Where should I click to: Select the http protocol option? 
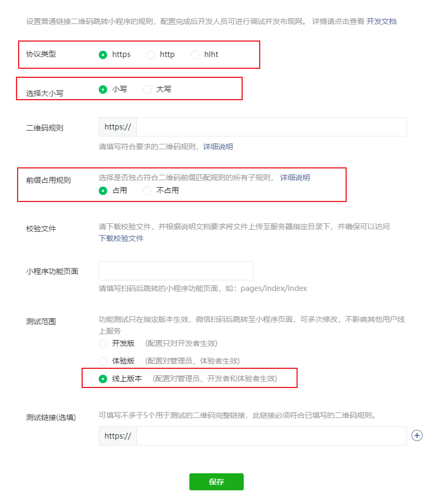[151, 55]
